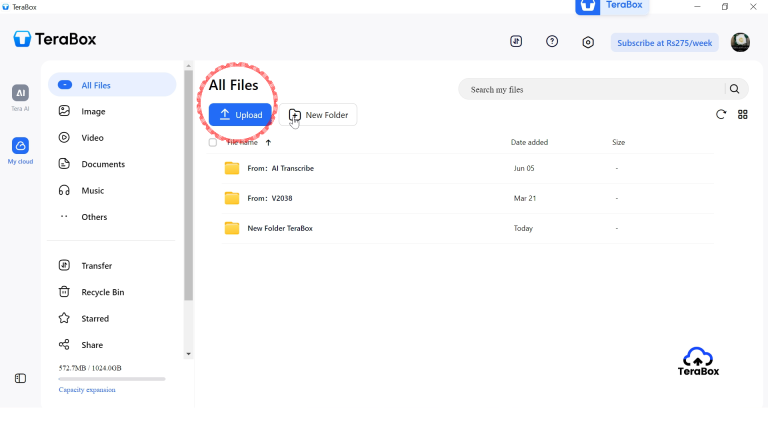Screen dimensions: 768x432
Task: Click the blue Upload button
Action: (240, 115)
